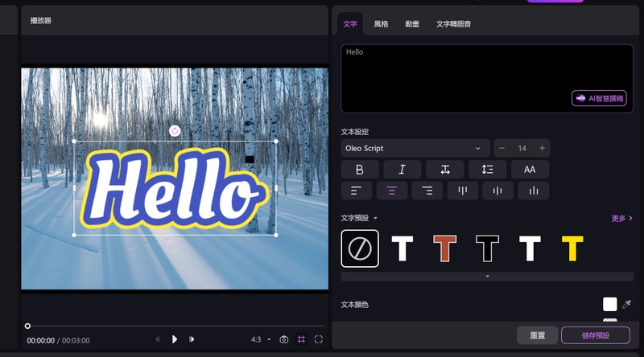
Task: Click the 重置 reset button
Action: pos(537,335)
